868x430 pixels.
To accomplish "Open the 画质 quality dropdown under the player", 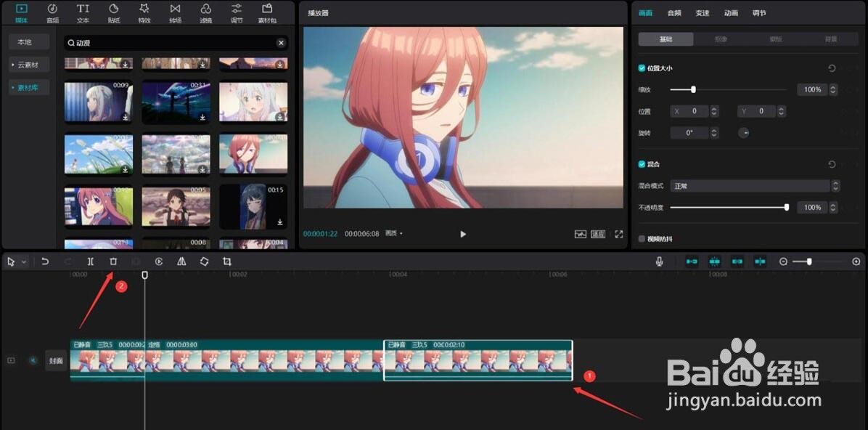I will coord(393,234).
